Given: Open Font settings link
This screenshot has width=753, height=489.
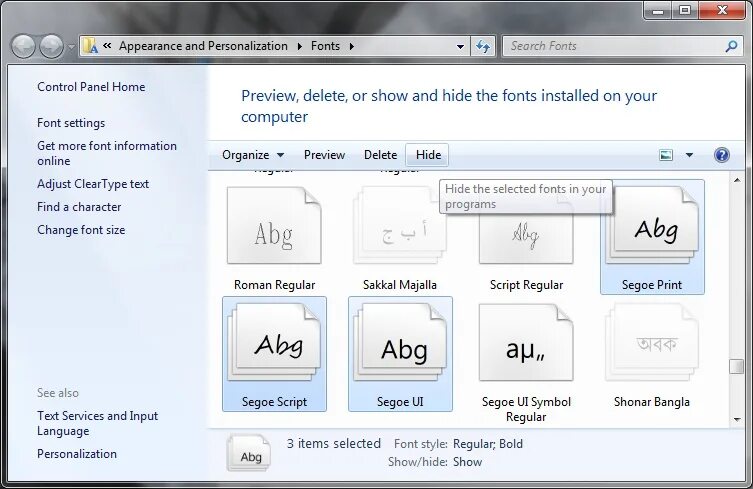Looking at the screenshot, I should [71, 123].
